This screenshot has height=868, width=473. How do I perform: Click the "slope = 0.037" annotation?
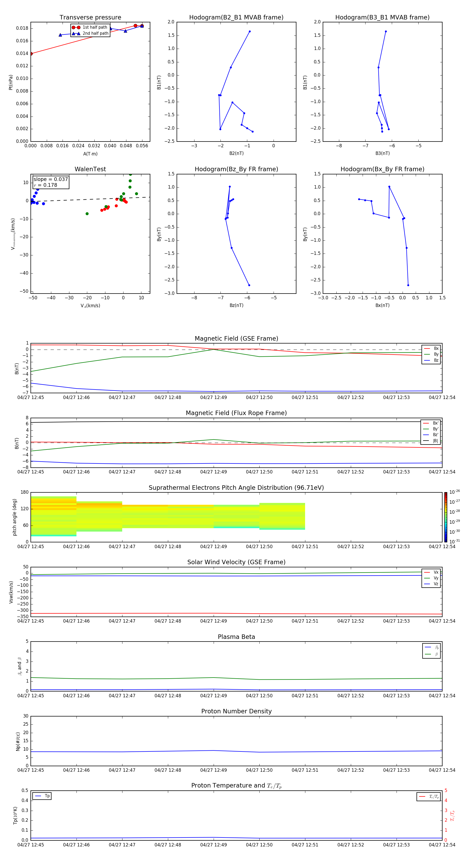(x=50, y=179)
